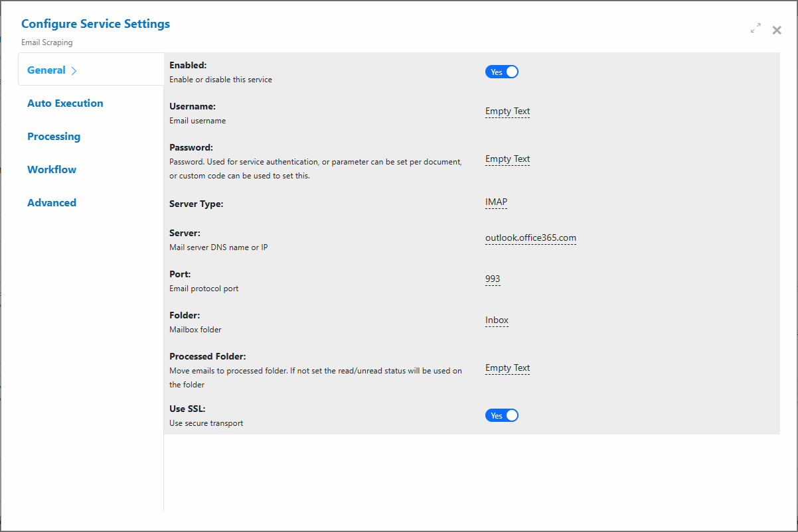Close the Configure Service Settings dialog
798x532 pixels.
click(777, 30)
